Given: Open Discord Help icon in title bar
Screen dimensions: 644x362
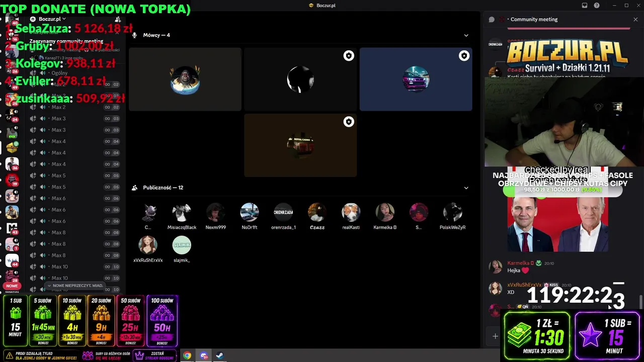Looking at the screenshot, I should 597,6.
